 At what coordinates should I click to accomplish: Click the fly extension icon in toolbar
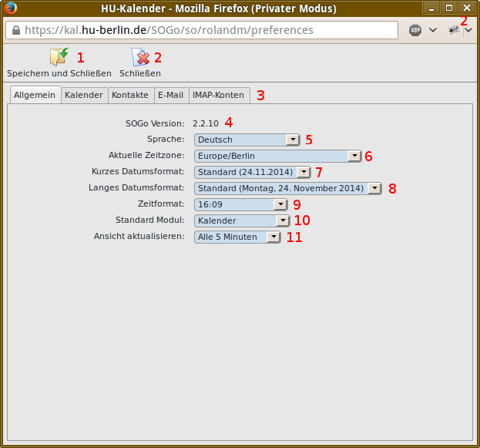(454, 30)
